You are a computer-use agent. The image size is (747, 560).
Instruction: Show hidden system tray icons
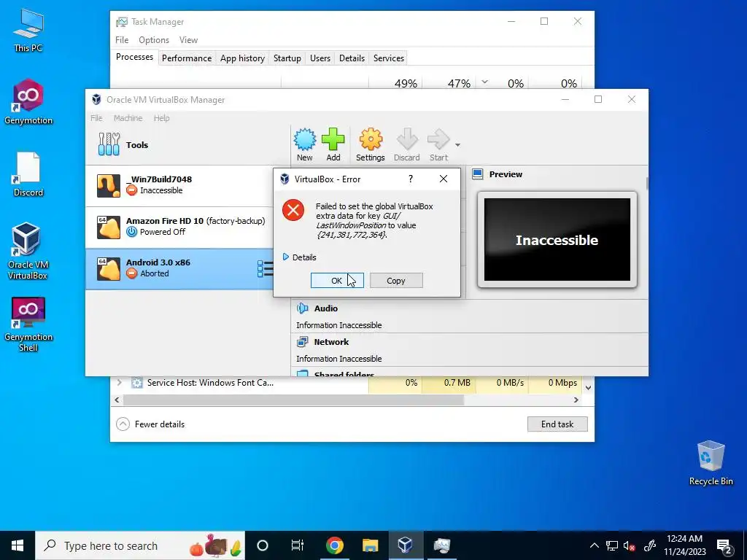(x=594, y=545)
